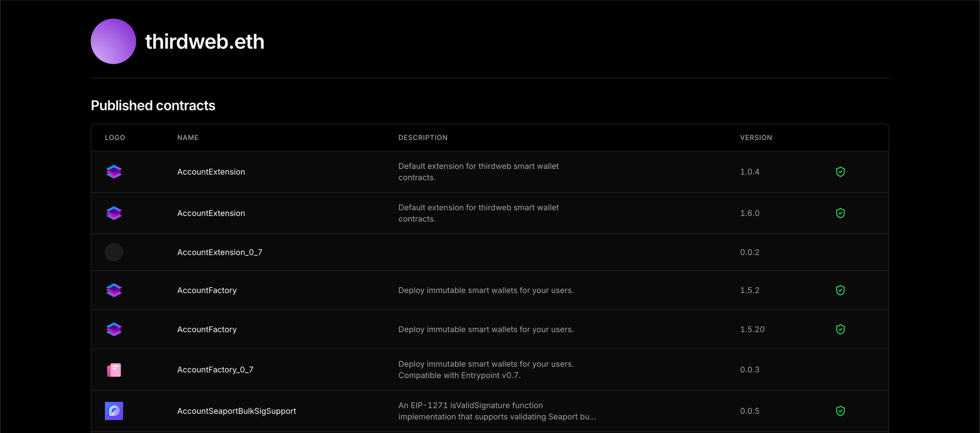Open AccountExtension contract version 1.6.0
This screenshot has width=980, height=433.
(211, 213)
